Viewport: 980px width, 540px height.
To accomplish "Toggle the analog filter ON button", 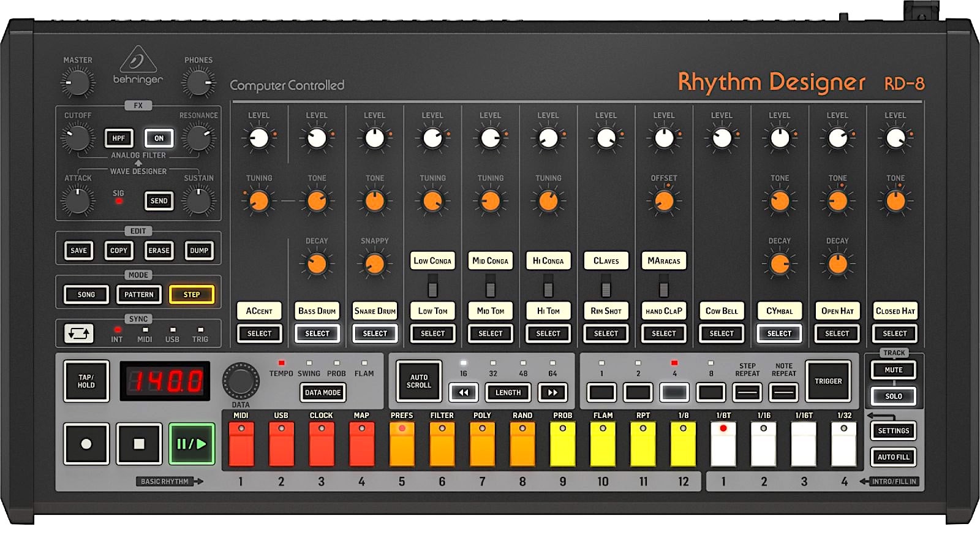I will click(159, 139).
